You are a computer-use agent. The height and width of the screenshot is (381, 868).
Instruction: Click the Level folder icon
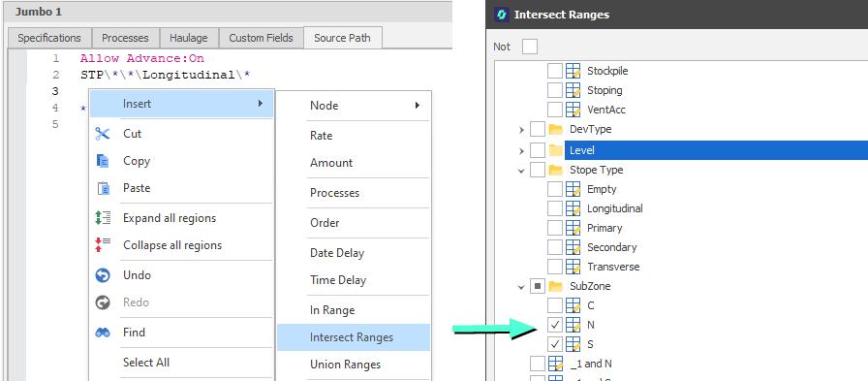point(556,150)
